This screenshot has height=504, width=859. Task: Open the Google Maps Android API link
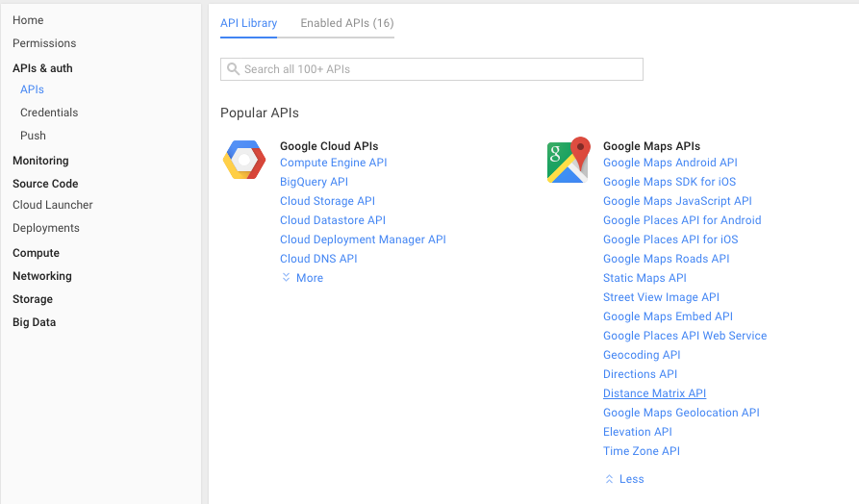pyautogui.click(x=670, y=163)
